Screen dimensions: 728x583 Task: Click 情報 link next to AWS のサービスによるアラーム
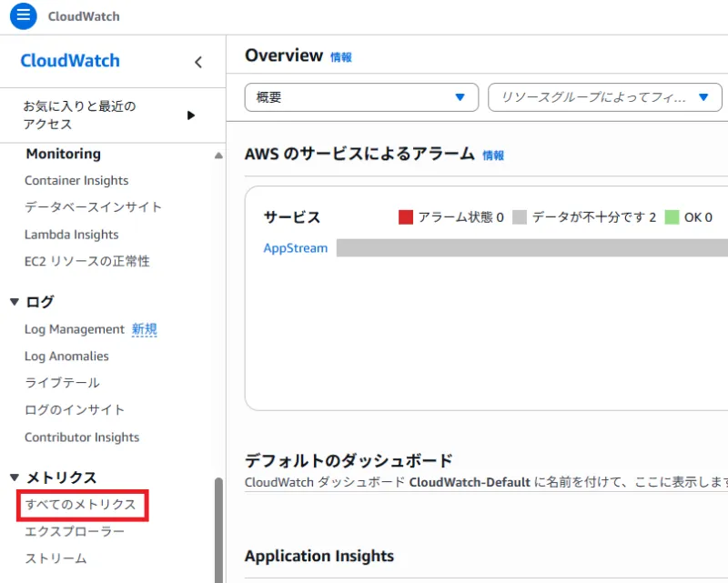(493, 156)
